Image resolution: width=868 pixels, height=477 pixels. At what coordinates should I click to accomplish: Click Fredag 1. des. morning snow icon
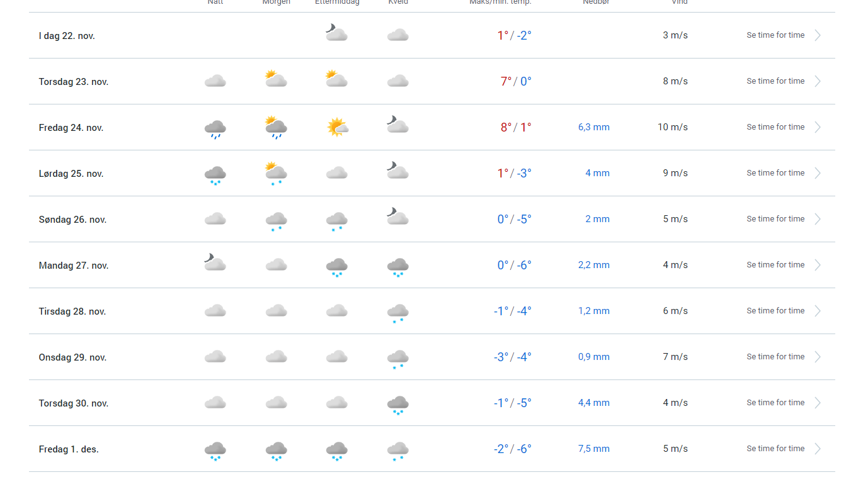coord(276,451)
